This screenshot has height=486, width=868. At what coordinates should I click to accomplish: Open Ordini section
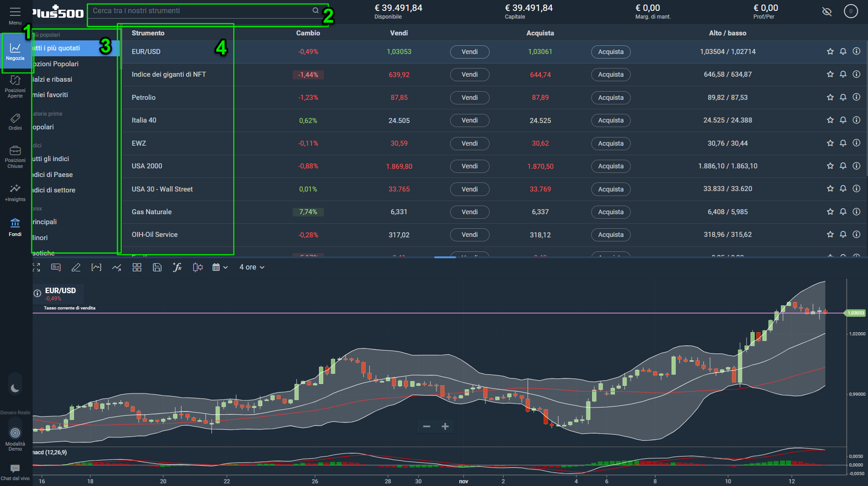15,122
